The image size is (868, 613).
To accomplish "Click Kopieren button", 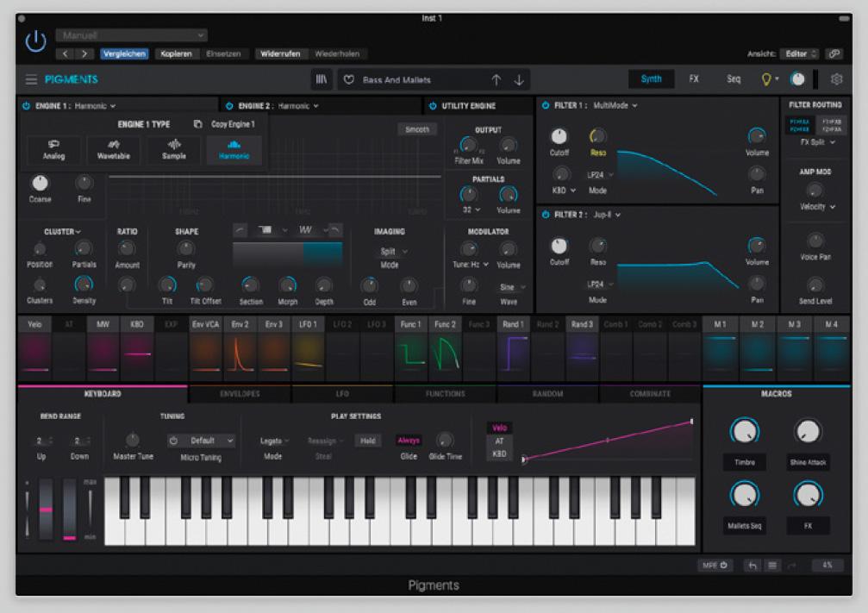I will tap(176, 53).
